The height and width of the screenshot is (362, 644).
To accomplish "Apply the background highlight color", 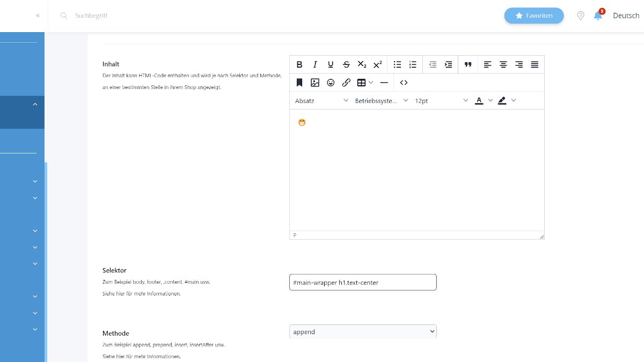I will [502, 101].
